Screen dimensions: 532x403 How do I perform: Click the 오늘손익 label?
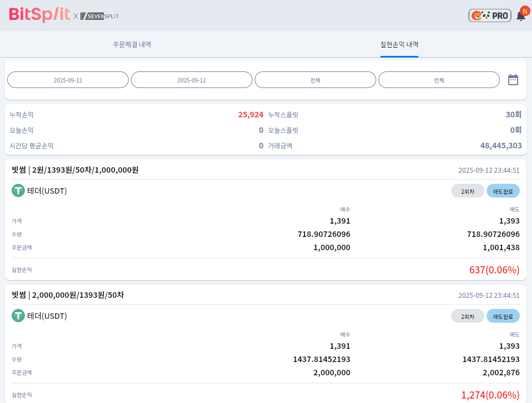[22, 130]
